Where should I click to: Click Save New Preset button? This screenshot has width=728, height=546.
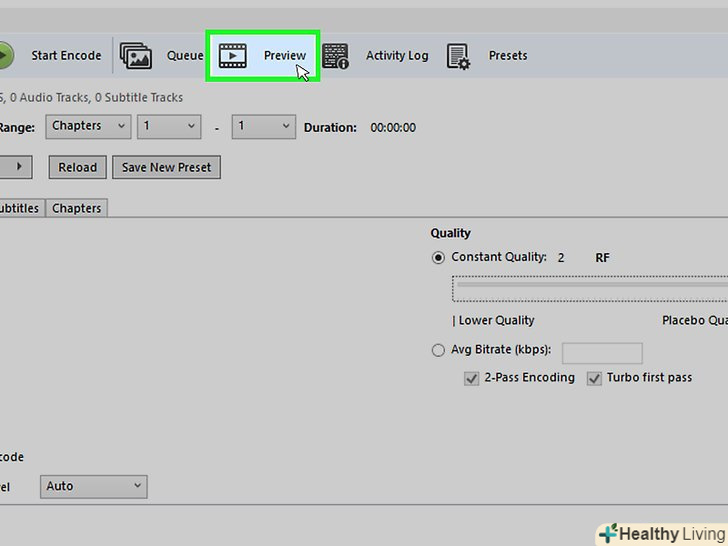166,167
